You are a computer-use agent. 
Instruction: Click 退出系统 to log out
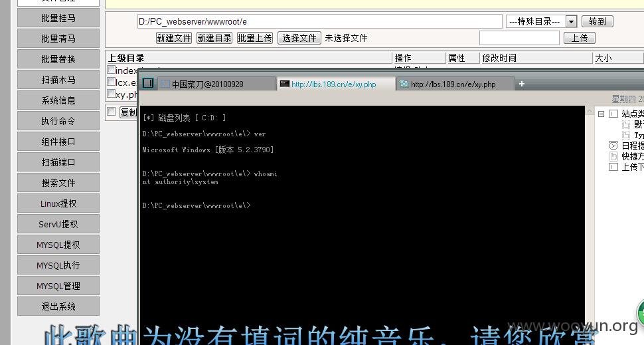(x=58, y=306)
